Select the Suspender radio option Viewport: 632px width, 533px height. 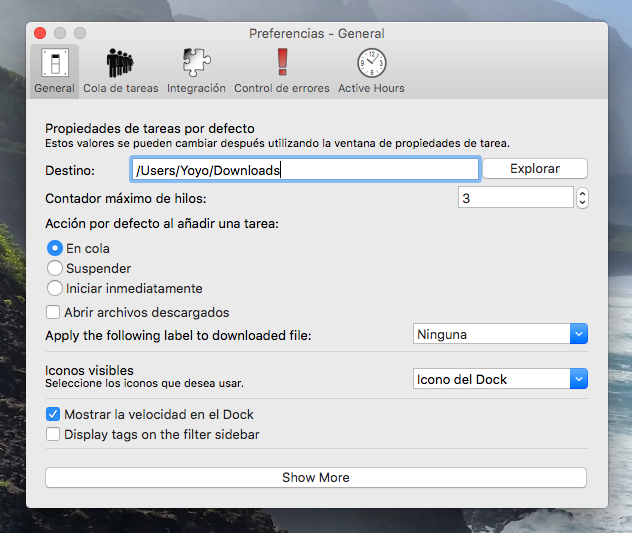pos(55,268)
